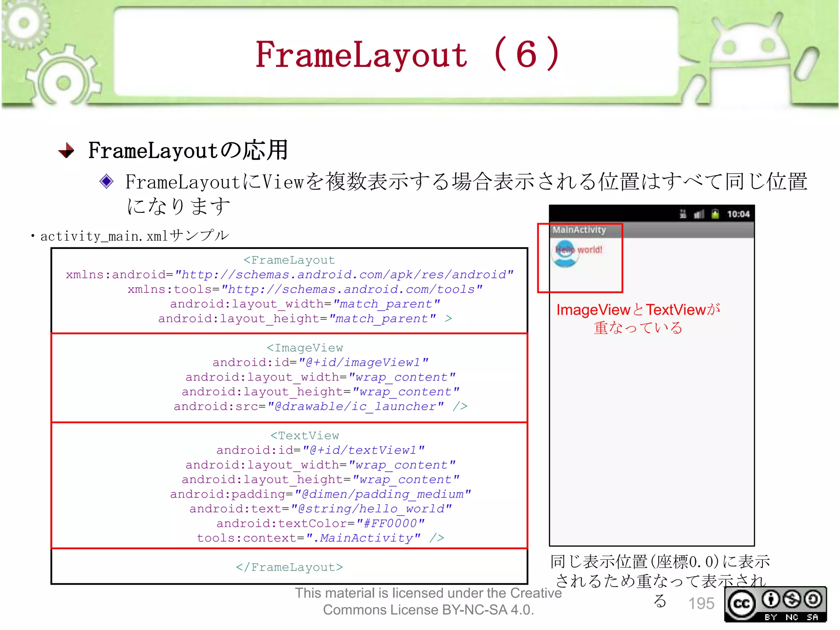
Task: Click the android:textColor #FF0000 line
Action: 320,523
